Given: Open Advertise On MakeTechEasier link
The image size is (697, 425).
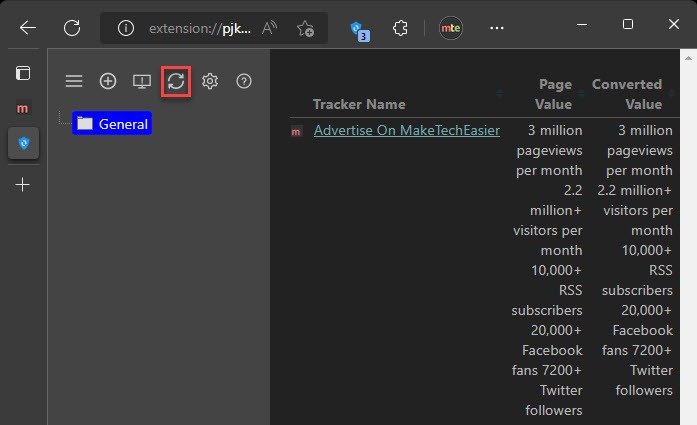Looking at the screenshot, I should click(x=407, y=130).
